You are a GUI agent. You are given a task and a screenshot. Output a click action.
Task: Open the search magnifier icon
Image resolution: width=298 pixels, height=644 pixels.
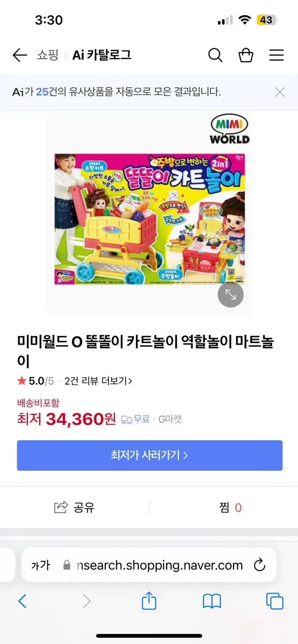click(215, 55)
